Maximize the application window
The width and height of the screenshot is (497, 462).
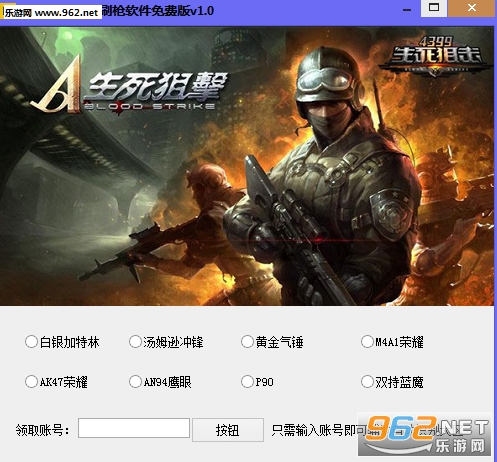tap(434, 8)
